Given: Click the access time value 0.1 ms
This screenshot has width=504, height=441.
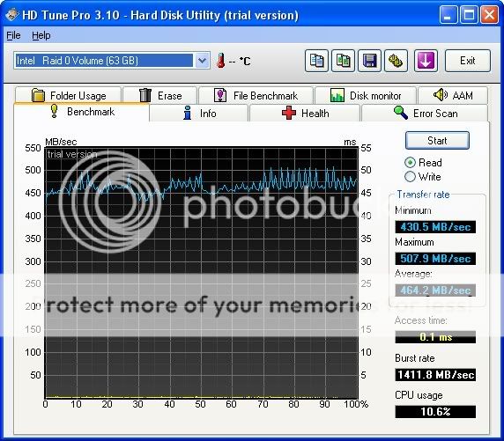Looking at the screenshot, I should tap(435, 337).
